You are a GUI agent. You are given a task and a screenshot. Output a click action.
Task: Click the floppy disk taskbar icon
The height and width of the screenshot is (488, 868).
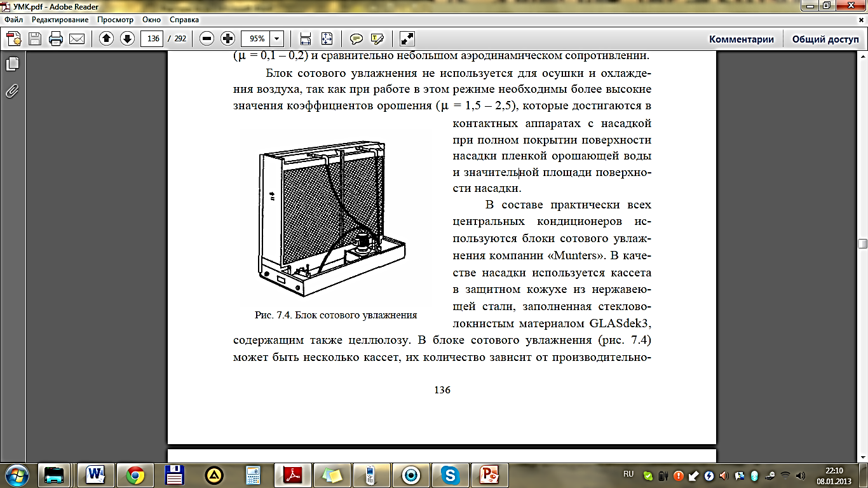tap(174, 475)
